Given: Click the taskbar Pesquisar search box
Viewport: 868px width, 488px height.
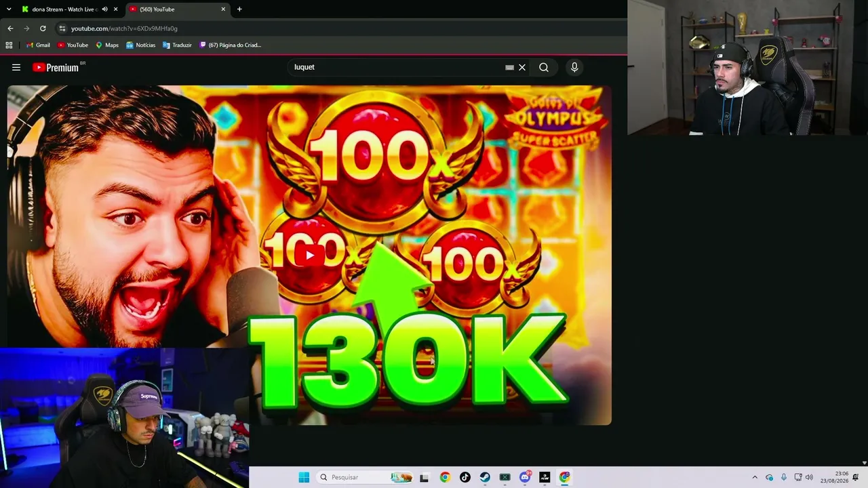Looking at the screenshot, I should coord(364,477).
